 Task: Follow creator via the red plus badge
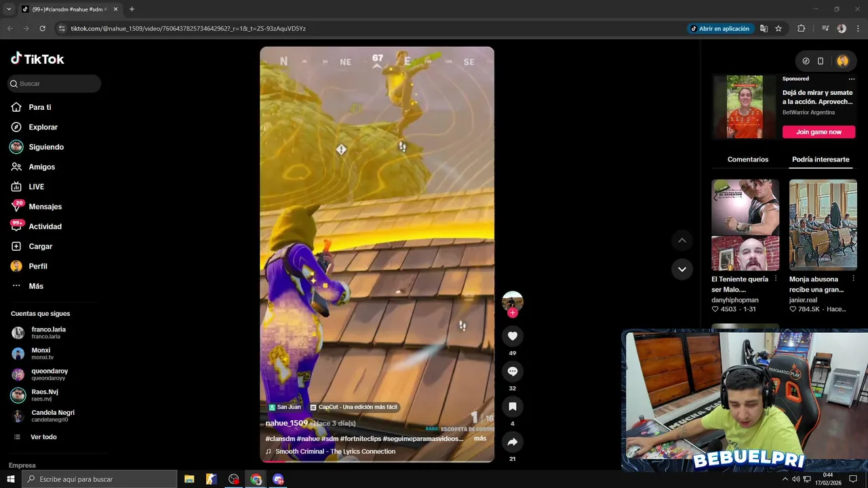(x=513, y=312)
